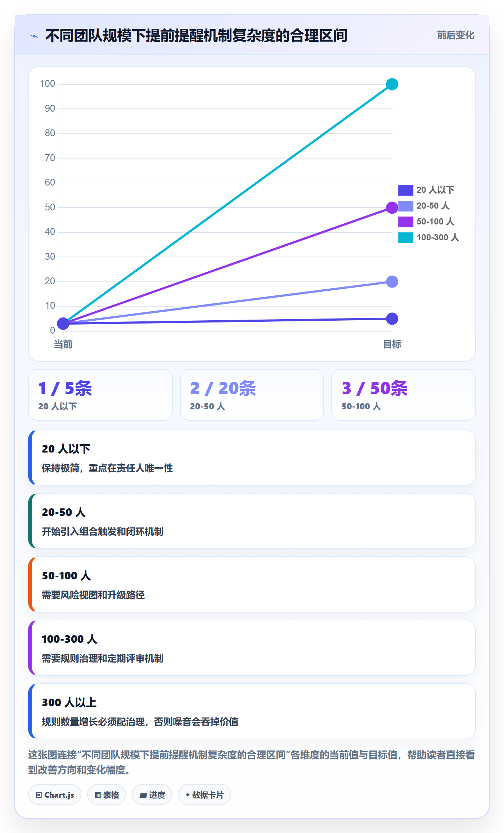Viewport: 504px width, 833px height.
Task: Open the 1 / 5条 stat card
Action: pos(100,395)
